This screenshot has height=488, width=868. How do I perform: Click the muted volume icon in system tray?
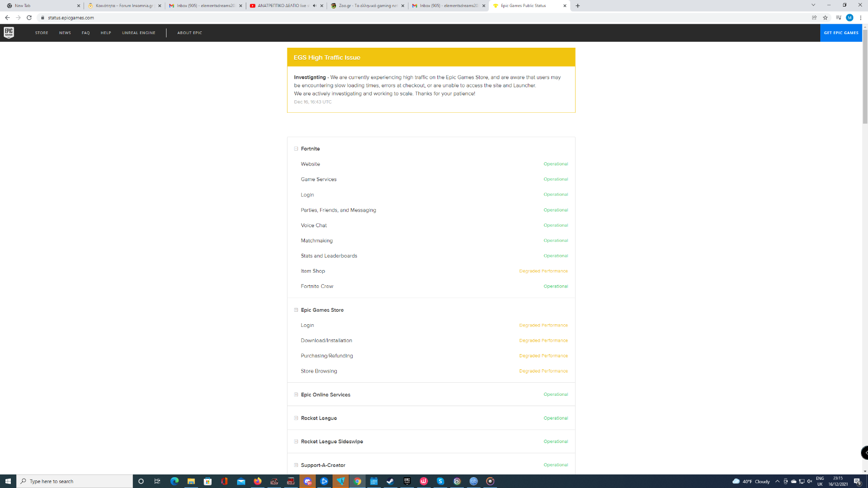coord(809,481)
